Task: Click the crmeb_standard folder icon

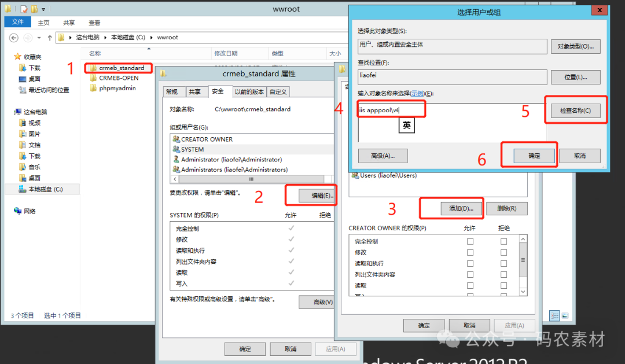Action: pyautogui.click(x=93, y=68)
